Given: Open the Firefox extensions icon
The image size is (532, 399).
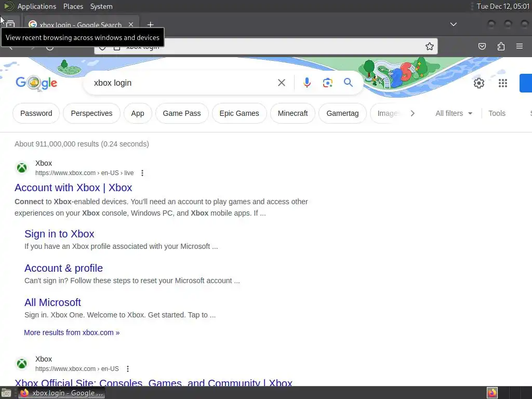Looking at the screenshot, I should [x=501, y=46].
